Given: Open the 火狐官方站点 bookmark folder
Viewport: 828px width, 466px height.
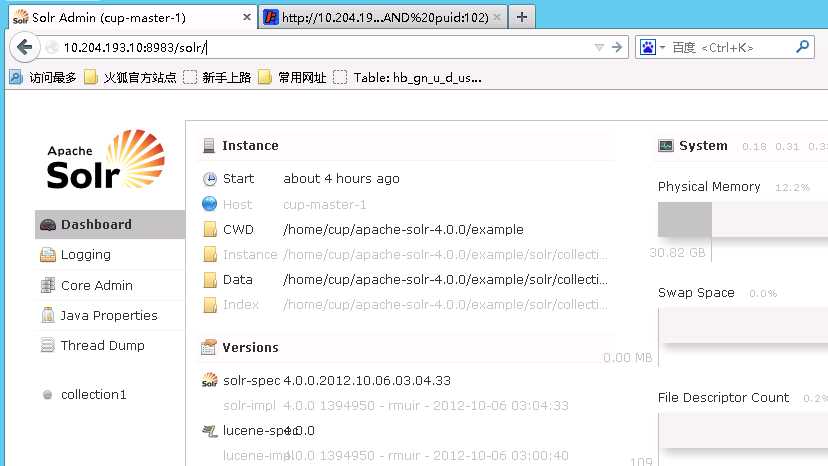Looking at the screenshot, I should (x=130, y=78).
